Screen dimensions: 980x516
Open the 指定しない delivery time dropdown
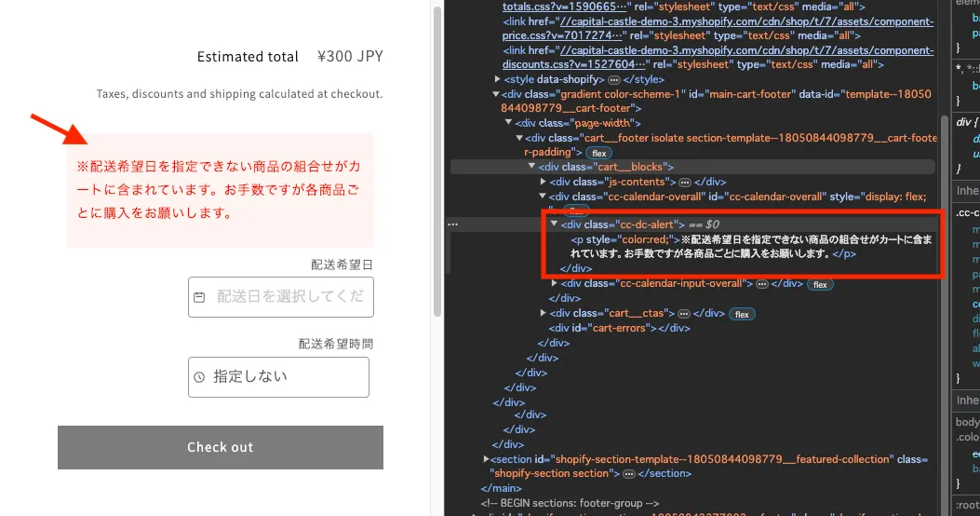pyautogui.click(x=278, y=377)
